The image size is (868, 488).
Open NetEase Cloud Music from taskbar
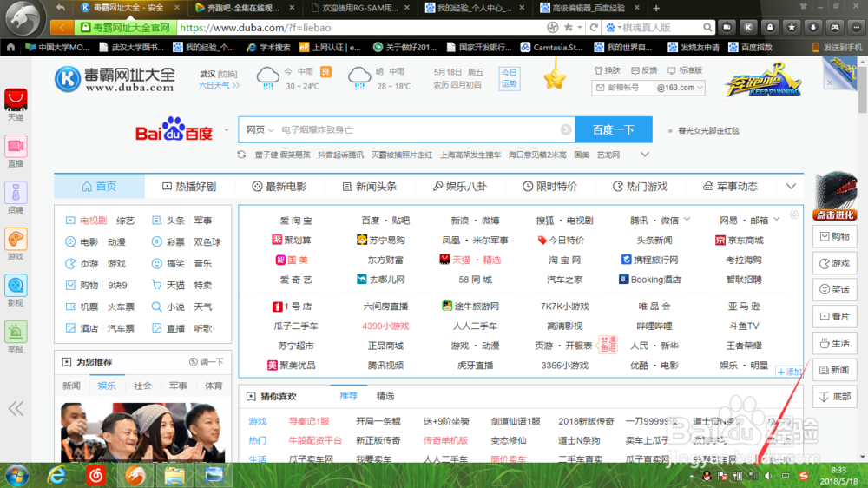click(x=95, y=475)
